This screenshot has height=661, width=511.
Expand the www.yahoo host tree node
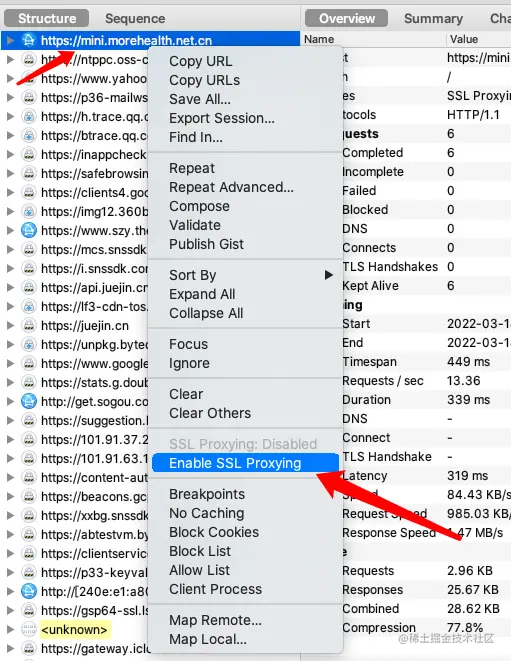click(x=11, y=78)
